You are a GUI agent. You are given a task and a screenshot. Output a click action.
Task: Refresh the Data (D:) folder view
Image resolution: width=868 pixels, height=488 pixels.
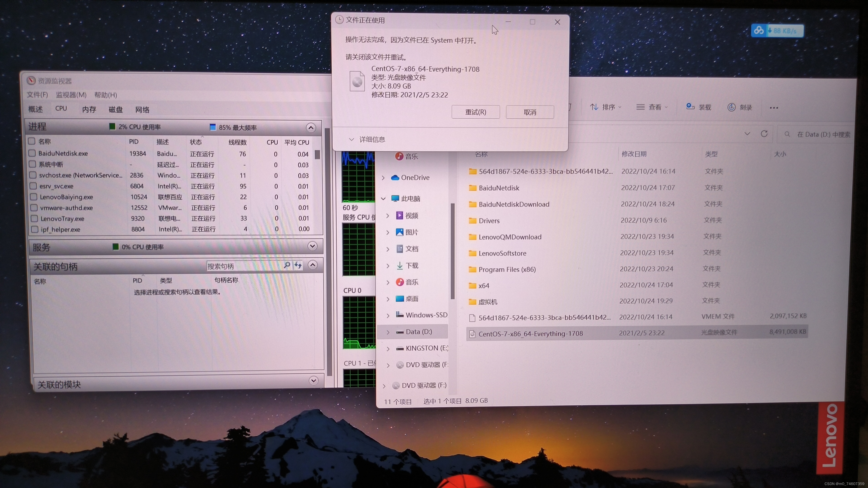pyautogui.click(x=764, y=134)
